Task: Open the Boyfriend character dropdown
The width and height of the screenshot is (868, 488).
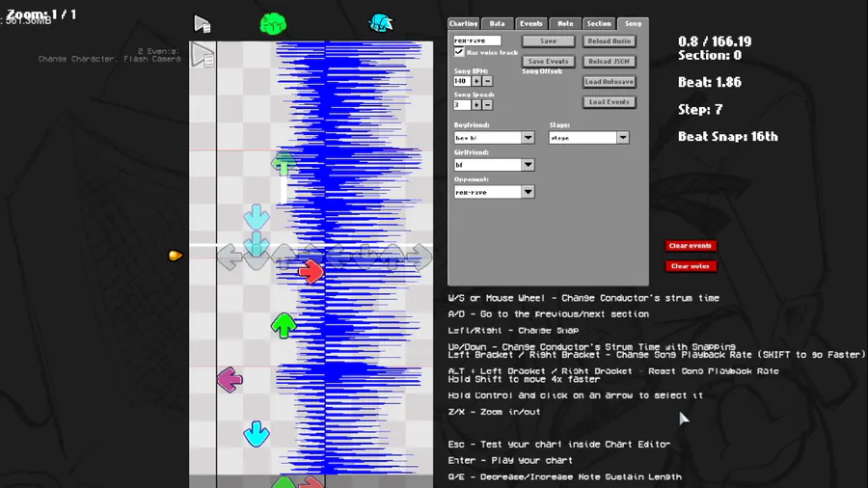Action: [528, 137]
